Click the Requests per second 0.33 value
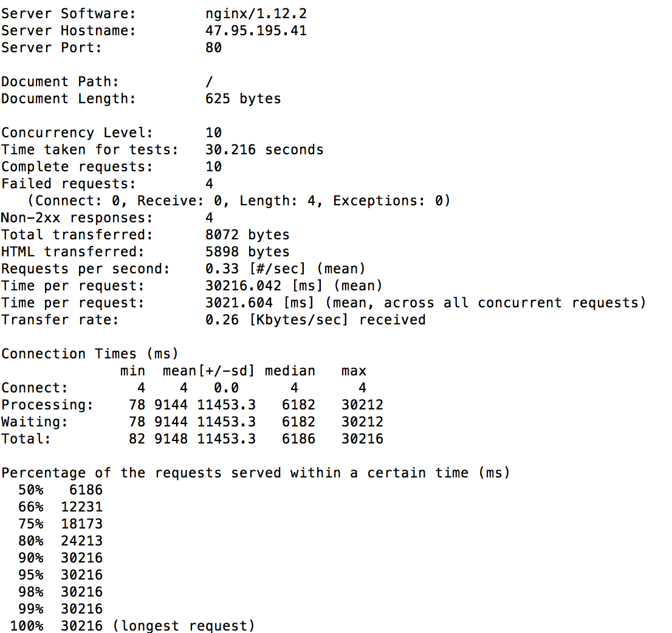Screen dimensions: 672x633 [222, 269]
